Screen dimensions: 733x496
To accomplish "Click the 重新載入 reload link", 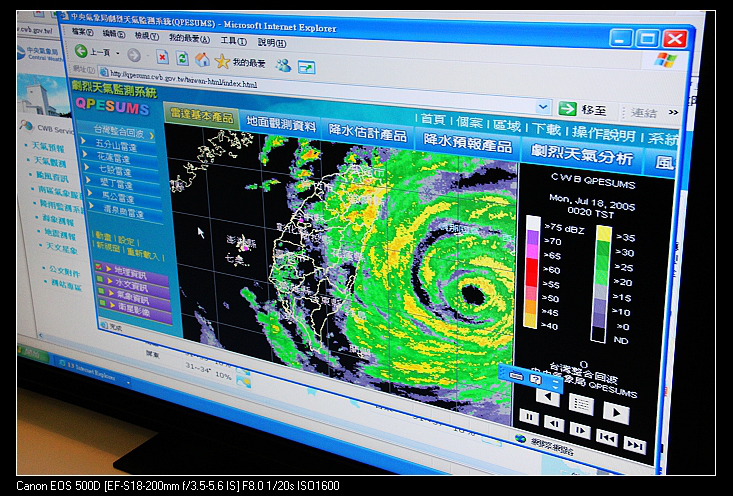I will 143,255.
